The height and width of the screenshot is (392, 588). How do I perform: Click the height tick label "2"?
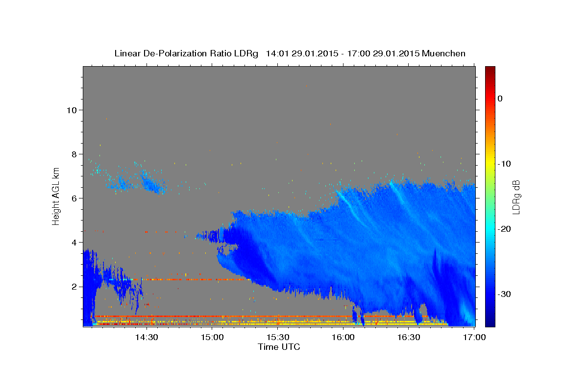(x=73, y=286)
